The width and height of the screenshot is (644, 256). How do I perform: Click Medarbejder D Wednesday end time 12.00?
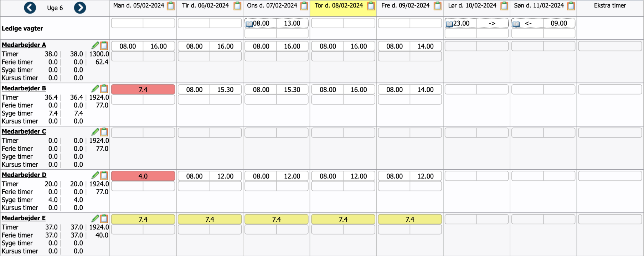click(292, 176)
